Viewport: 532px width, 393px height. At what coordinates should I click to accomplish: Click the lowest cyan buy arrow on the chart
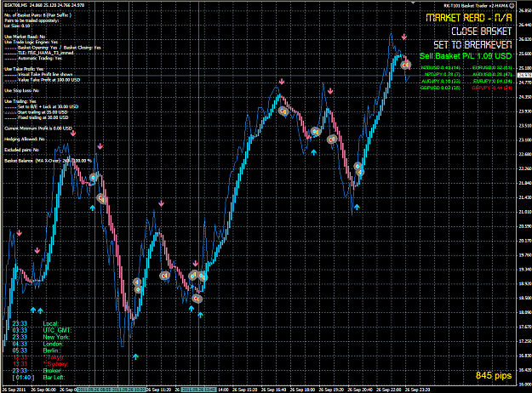[135, 356]
